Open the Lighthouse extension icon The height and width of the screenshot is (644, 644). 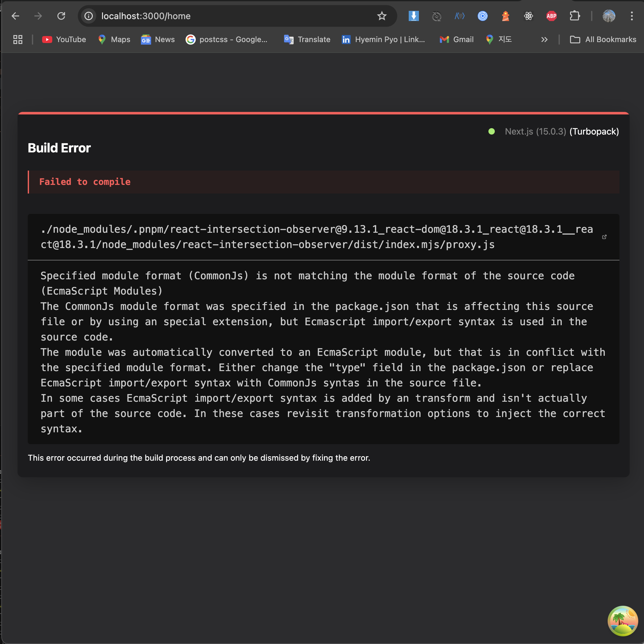pyautogui.click(x=505, y=16)
